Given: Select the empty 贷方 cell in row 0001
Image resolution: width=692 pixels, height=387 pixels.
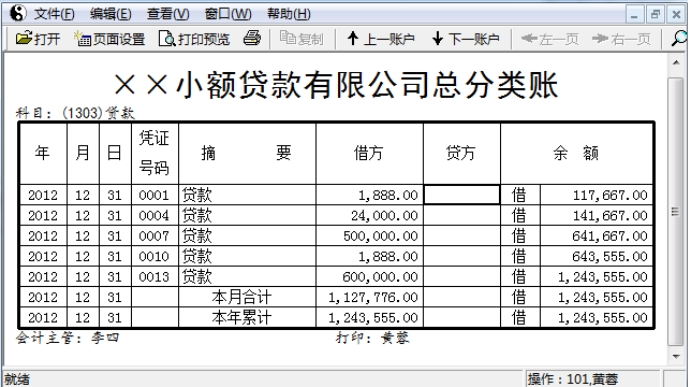Looking at the screenshot, I should (x=462, y=195).
